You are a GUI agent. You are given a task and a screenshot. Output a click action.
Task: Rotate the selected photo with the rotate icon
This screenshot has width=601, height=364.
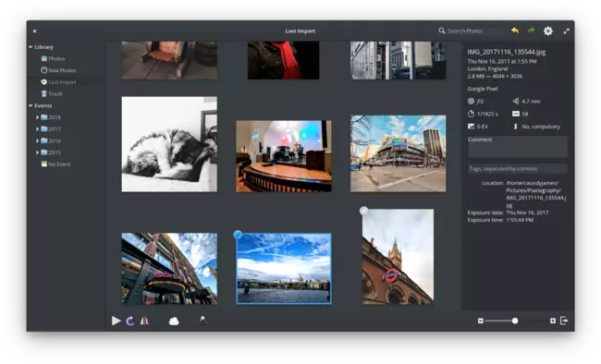[130, 321]
